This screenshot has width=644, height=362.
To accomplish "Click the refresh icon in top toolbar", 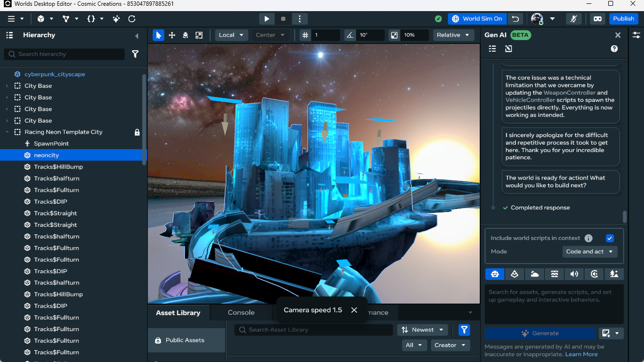I will pyautogui.click(x=132, y=19).
